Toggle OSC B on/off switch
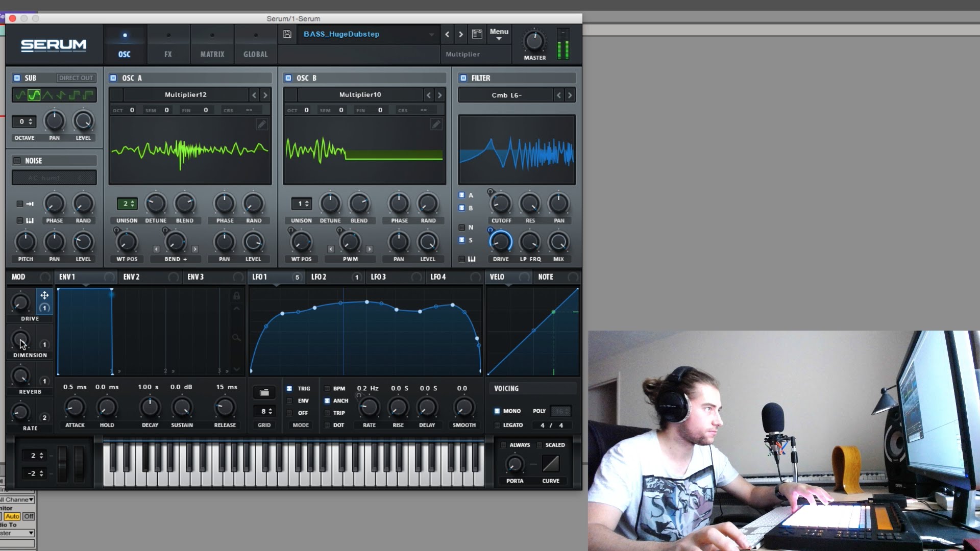This screenshot has height=551, width=980. pyautogui.click(x=288, y=78)
